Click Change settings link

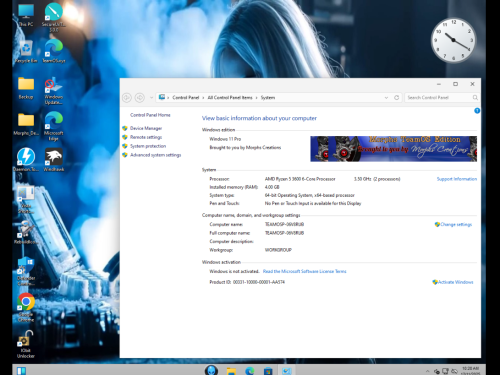456,225
